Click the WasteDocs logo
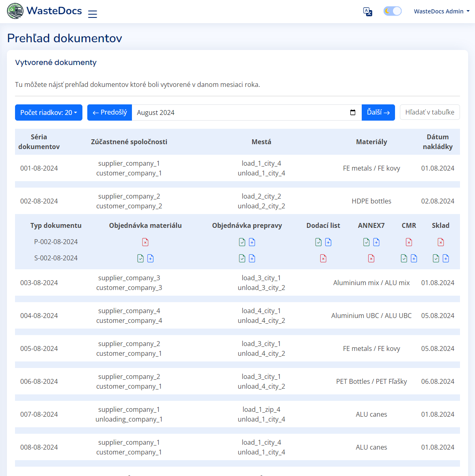This screenshot has height=476, width=475. pos(44,11)
